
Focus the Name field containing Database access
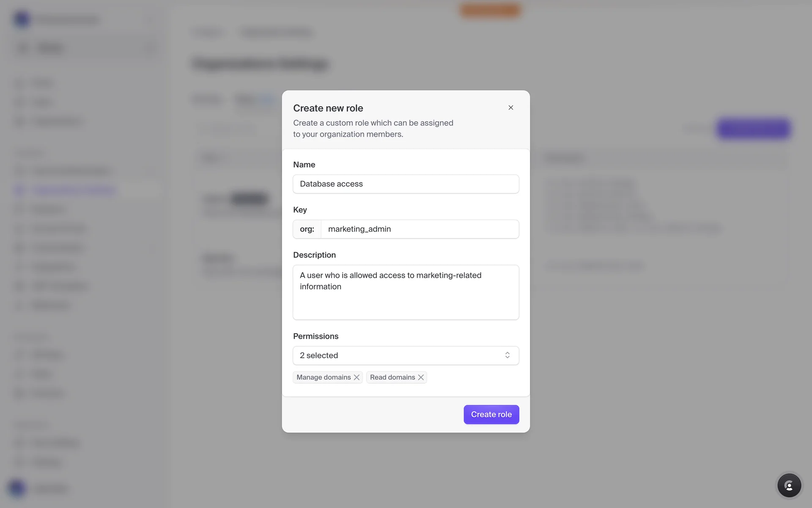406,184
